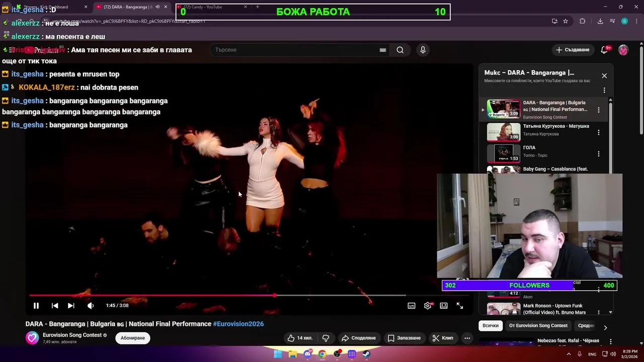Open Discord from the taskbar
644x362 pixels.
(x=307, y=354)
